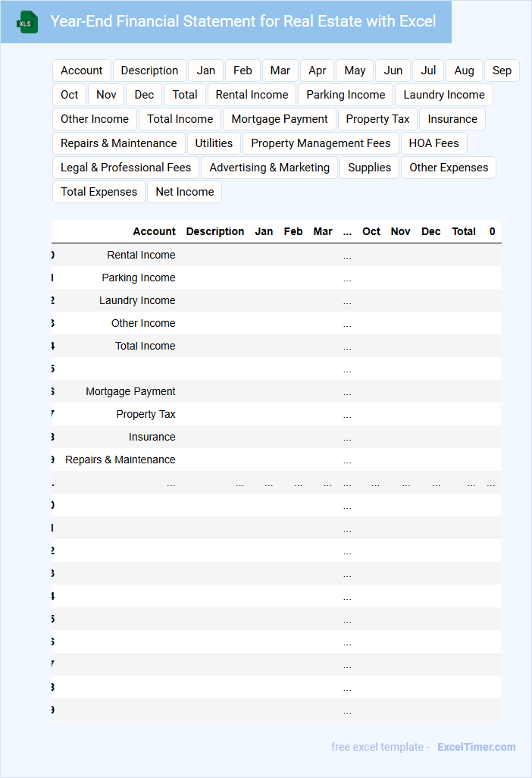Click the Jan tag
The image size is (532, 778).
[x=206, y=71]
